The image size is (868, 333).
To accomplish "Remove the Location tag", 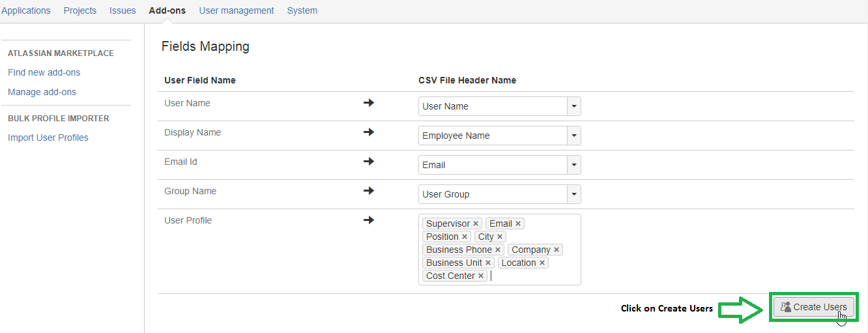I will click(x=542, y=263).
